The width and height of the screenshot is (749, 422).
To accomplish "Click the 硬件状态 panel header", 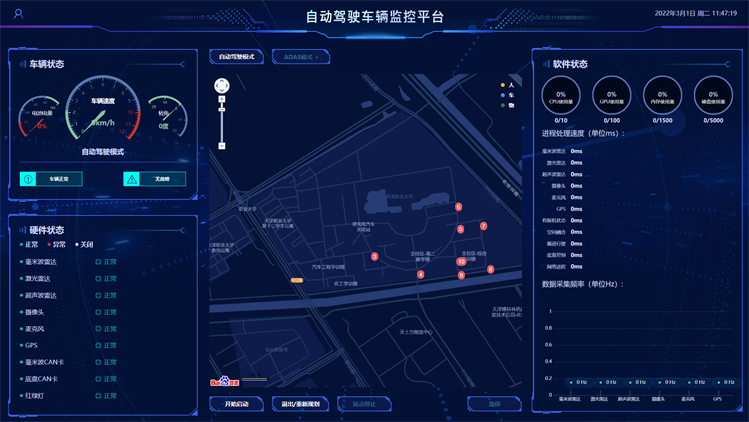I will point(46,230).
